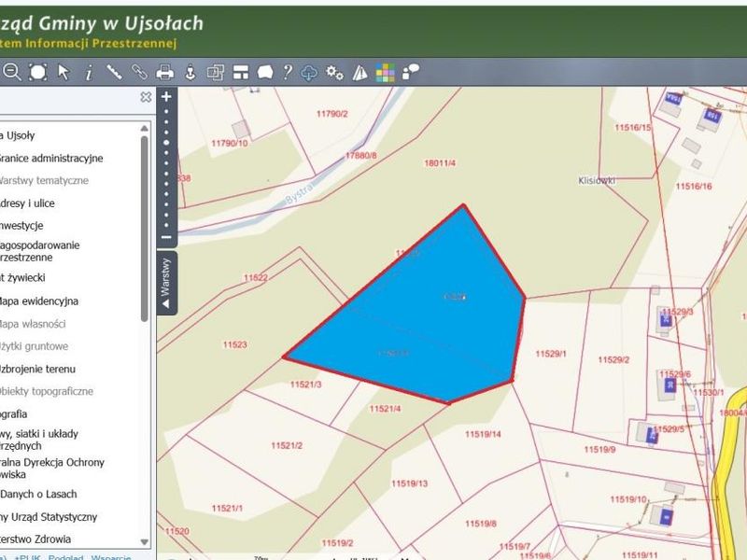The width and height of the screenshot is (747, 560).
Task: Open settings via the gears icon
Action: (x=334, y=73)
